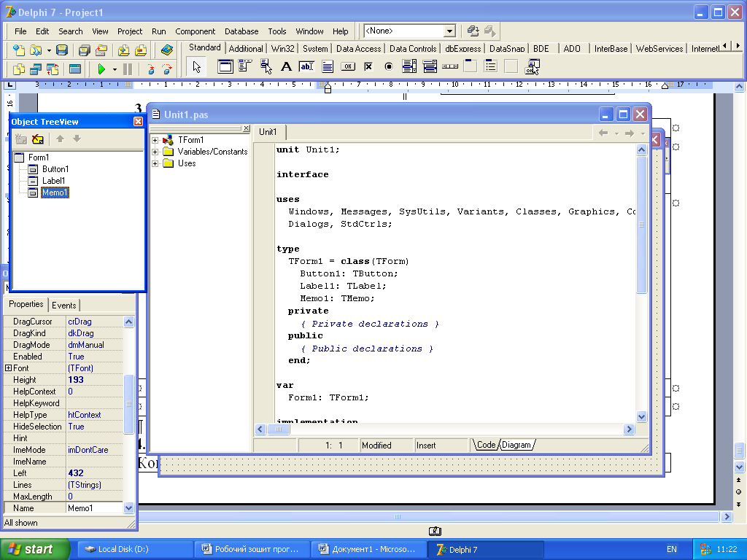This screenshot has width=747, height=560.
Task: Expand the Font property
Action: 8,368
